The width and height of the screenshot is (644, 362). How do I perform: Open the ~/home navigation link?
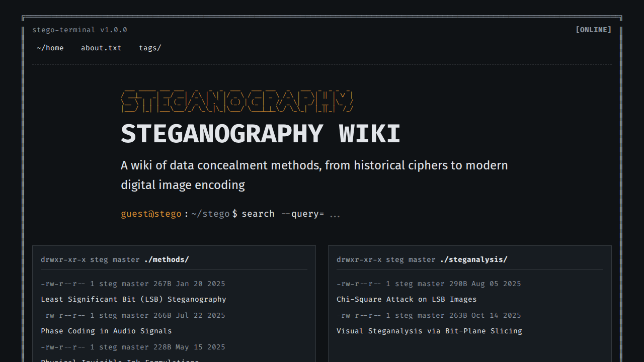[x=50, y=48]
